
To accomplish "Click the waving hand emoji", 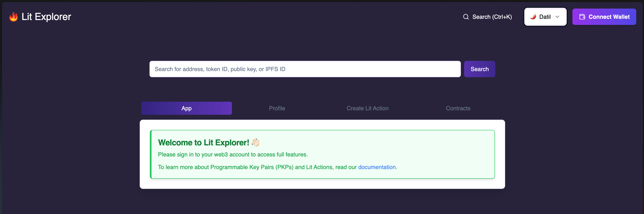I will pos(255,142).
